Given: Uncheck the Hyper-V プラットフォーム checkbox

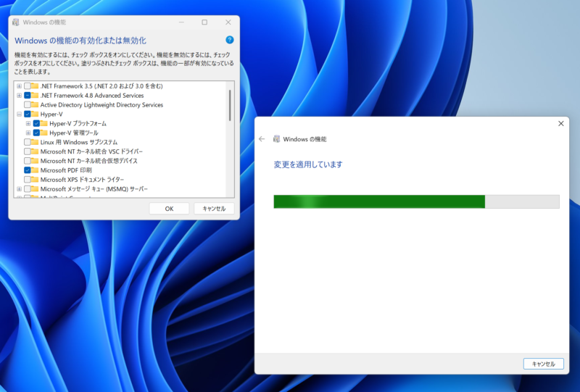Looking at the screenshot, I should (36, 124).
